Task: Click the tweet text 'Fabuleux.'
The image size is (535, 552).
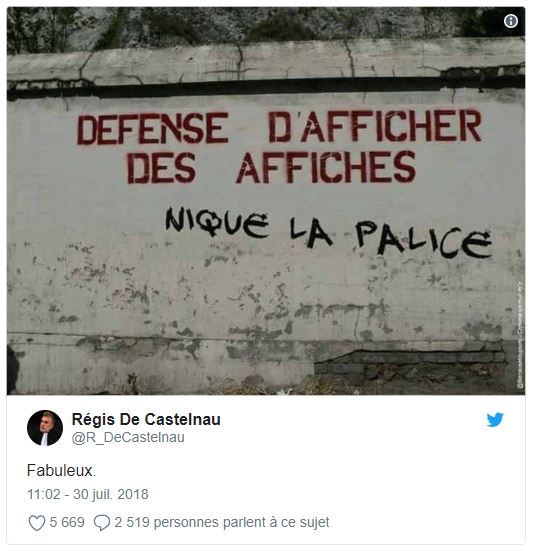Action: point(61,470)
